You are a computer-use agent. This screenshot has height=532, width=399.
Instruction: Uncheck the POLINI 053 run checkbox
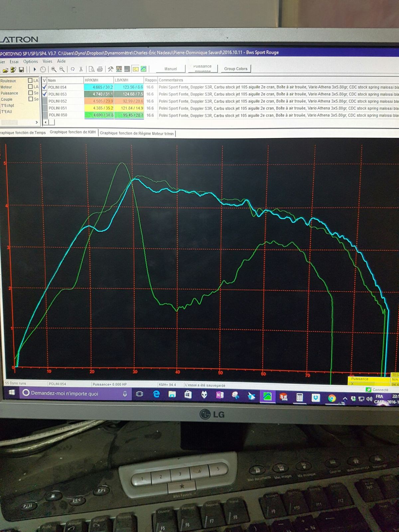click(x=45, y=94)
